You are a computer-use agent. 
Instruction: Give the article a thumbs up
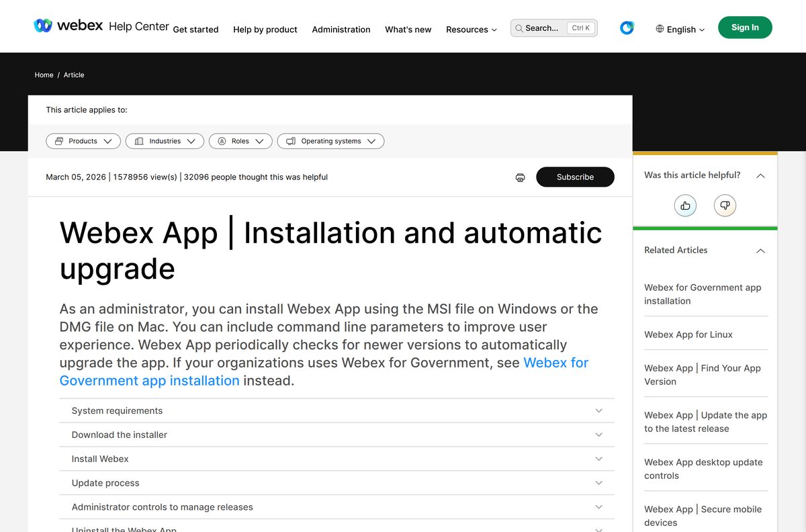(x=685, y=206)
